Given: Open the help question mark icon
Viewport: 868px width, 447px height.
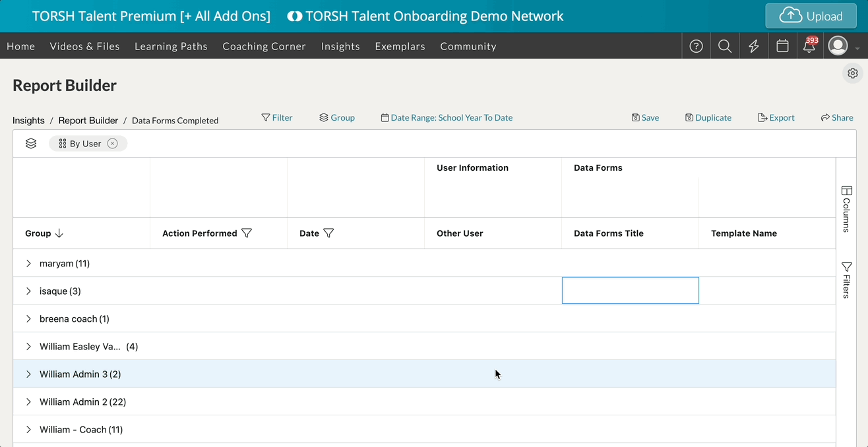Looking at the screenshot, I should [696, 46].
